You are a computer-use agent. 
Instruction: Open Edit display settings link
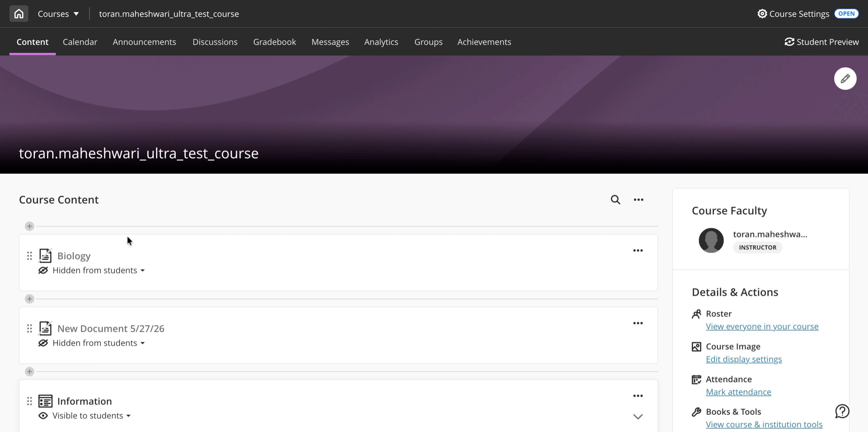coord(744,359)
